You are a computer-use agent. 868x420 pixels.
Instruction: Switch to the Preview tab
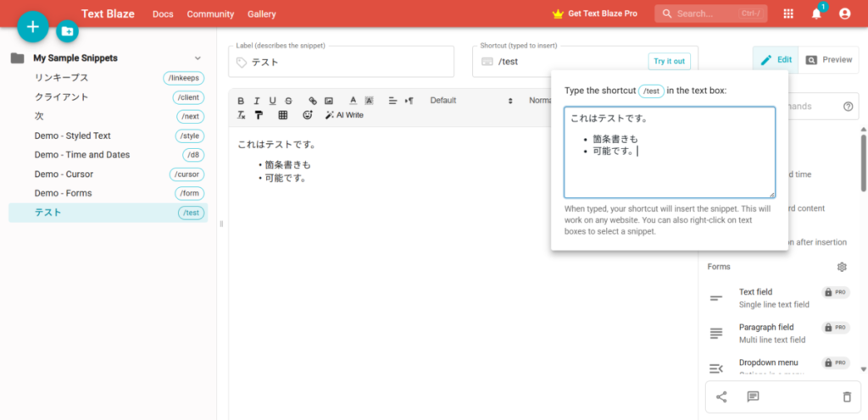(828, 60)
